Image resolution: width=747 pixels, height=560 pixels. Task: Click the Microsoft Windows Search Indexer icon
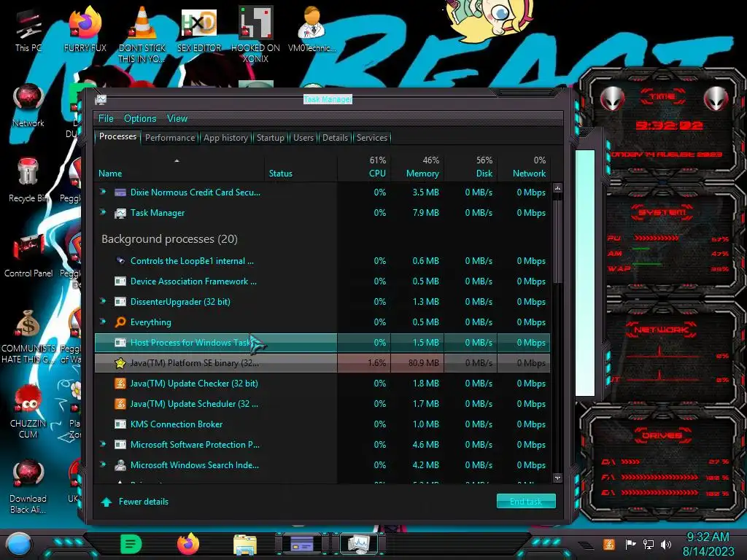[x=120, y=465]
